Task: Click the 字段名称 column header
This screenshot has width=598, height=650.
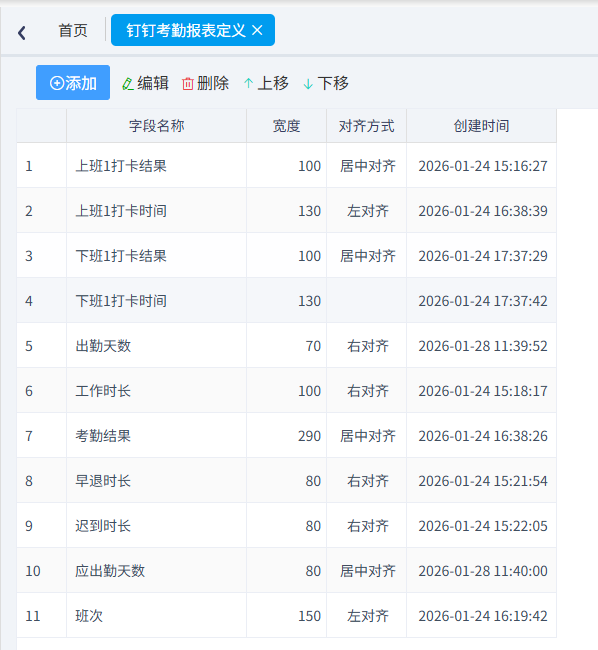Action: pyautogui.click(x=156, y=126)
